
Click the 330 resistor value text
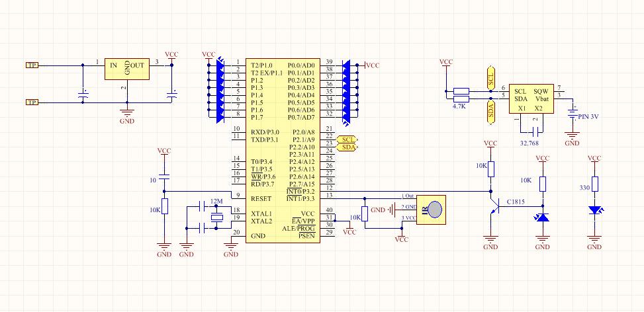[584, 187]
